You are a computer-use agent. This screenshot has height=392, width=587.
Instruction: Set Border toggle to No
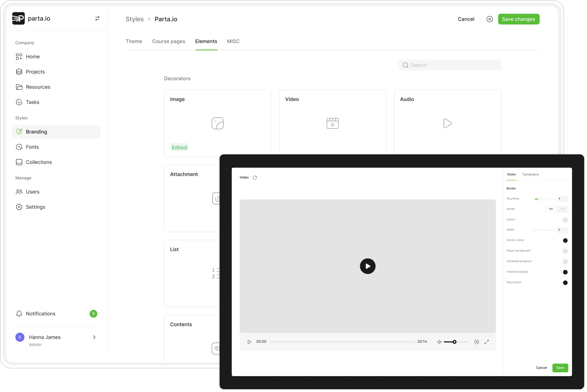point(551,209)
